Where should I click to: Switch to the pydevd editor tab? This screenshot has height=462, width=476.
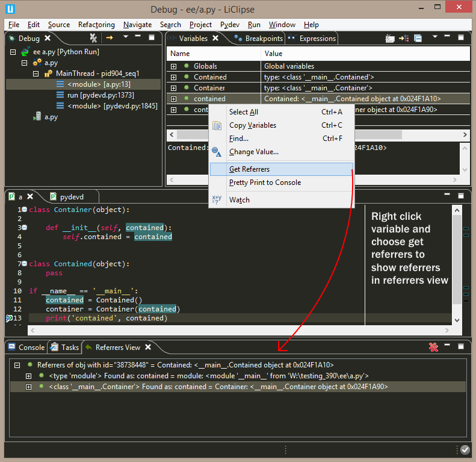tap(72, 197)
